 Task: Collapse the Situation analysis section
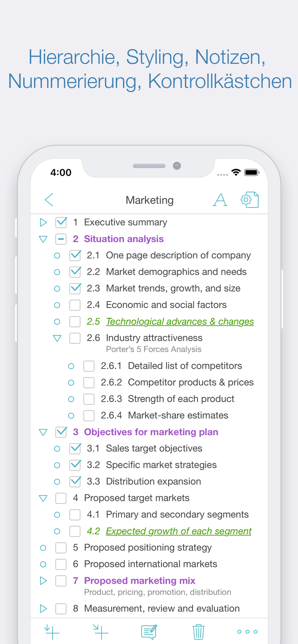(x=43, y=239)
